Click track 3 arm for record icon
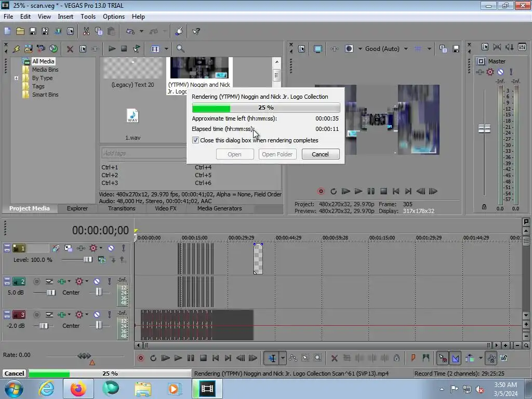The image size is (532, 399). (x=37, y=315)
